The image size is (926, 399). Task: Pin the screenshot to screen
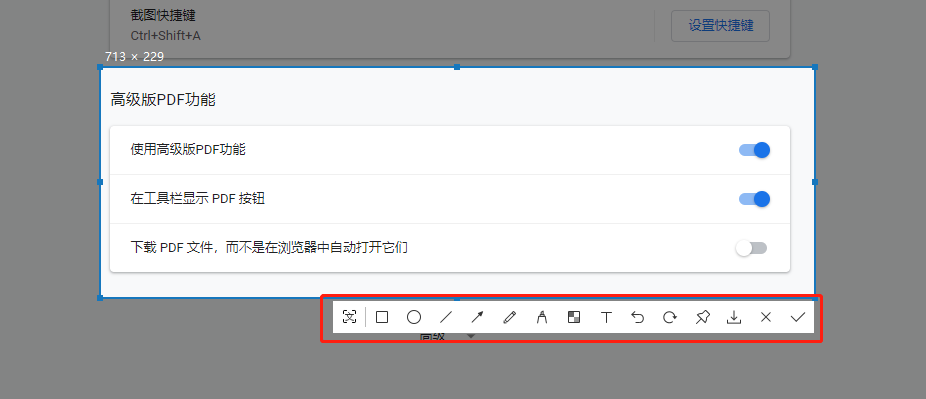pos(702,318)
